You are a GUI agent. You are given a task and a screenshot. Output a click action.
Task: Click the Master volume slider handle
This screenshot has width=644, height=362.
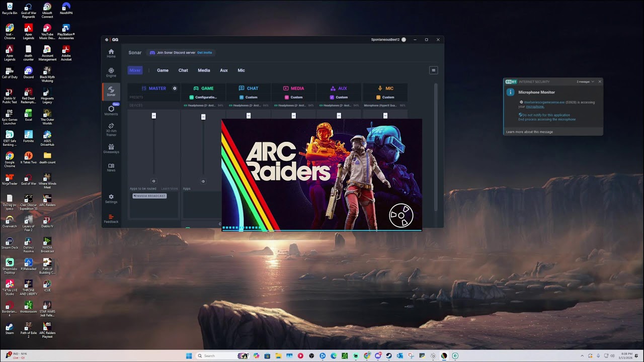click(154, 116)
